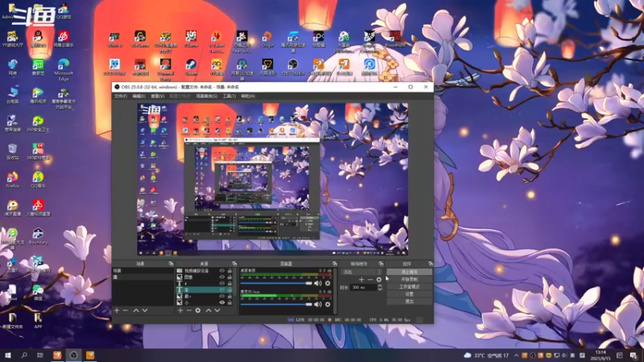Screen dimensions: 644x362
Task: Open 文件(F) menu in OBS
Action: point(121,96)
